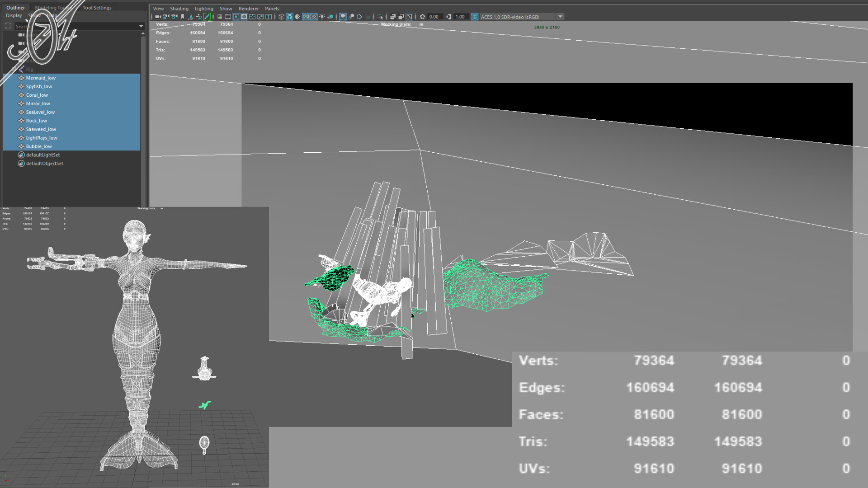868x488 pixels.
Task: Select defaultLightSet in the Outliner
Action: click(x=43, y=155)
